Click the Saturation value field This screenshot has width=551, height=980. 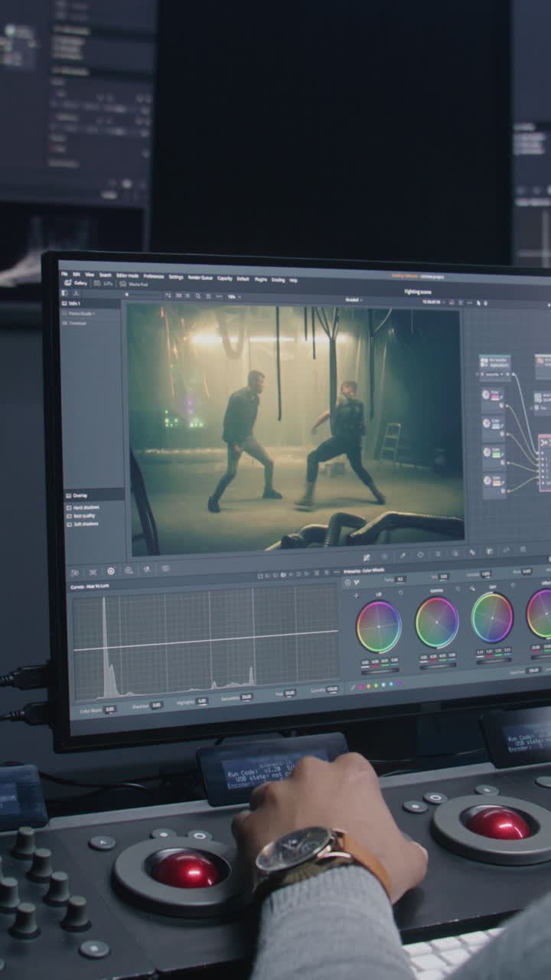click(x=246, y=697)
